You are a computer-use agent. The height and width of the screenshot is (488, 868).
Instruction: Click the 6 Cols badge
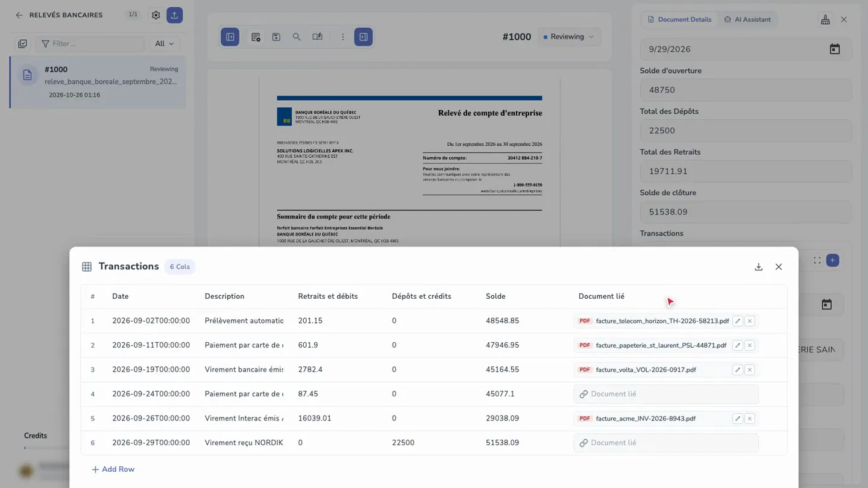180,267
